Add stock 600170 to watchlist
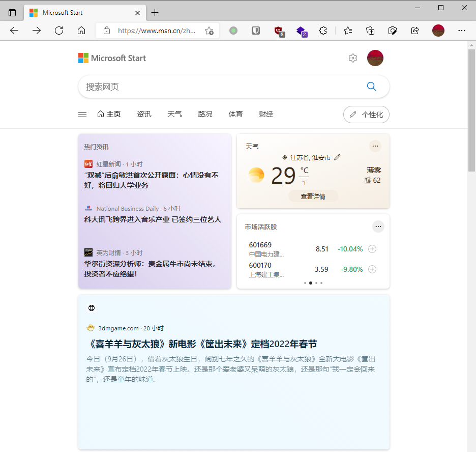 click(372, 269)
